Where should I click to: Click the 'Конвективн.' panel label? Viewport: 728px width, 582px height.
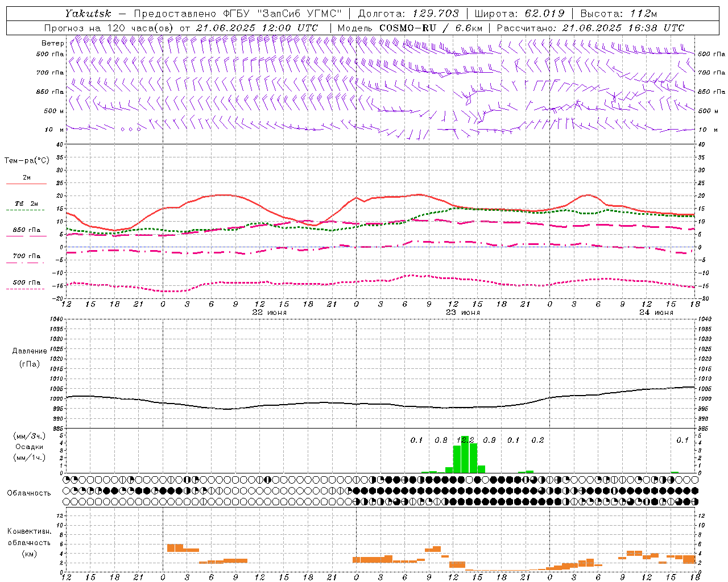point(29,531)
